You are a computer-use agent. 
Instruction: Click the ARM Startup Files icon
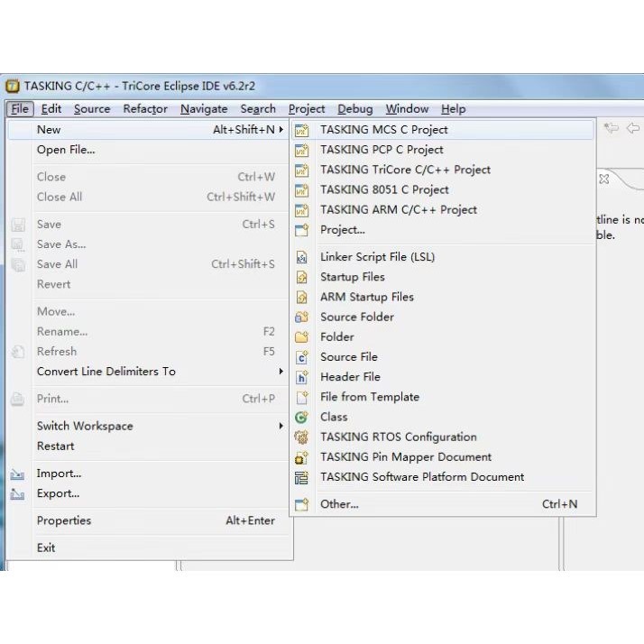[x=301, y=297]
